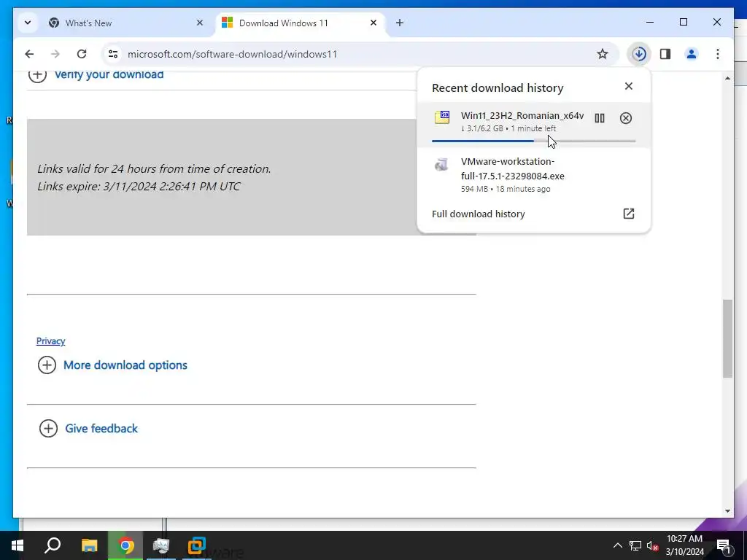Open the installer taskbar icon
This screenshot has height=560, width=747.
(x=161, y=545)
